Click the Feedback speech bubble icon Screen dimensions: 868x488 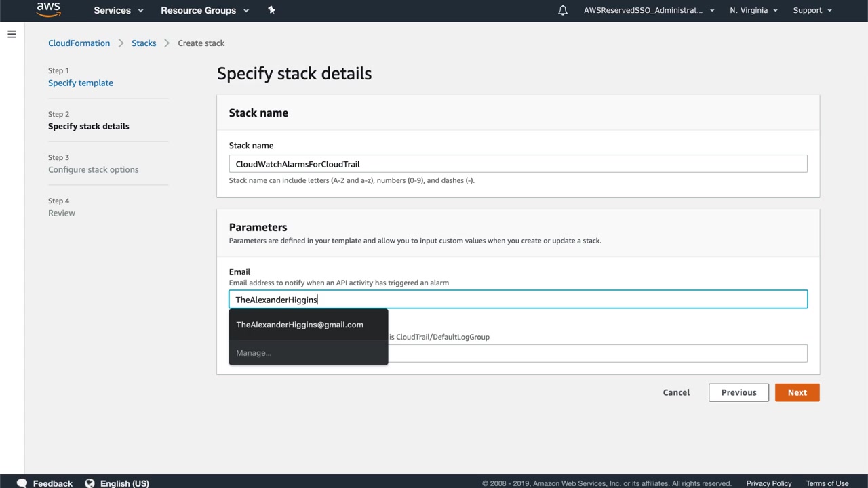pos(22,483)
